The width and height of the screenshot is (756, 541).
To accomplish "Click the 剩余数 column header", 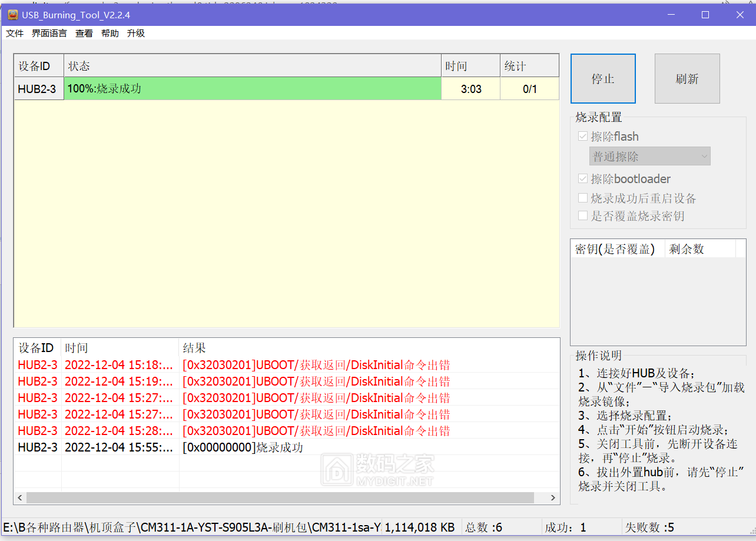I will (x=700, y=249).
